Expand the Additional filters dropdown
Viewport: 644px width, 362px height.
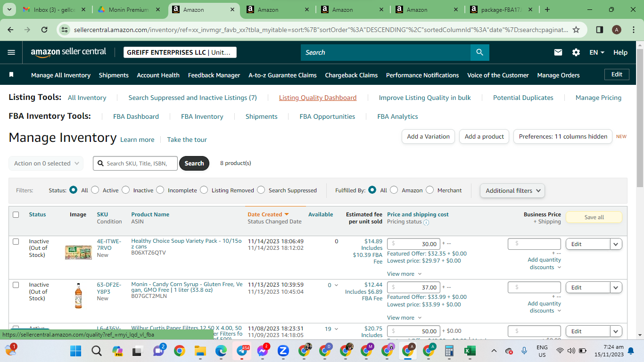point(512,190)
